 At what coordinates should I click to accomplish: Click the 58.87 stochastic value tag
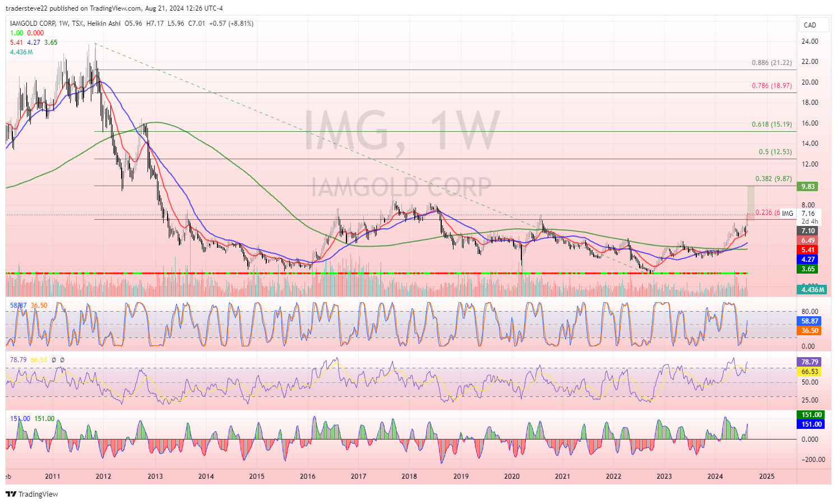pos(810,321)
